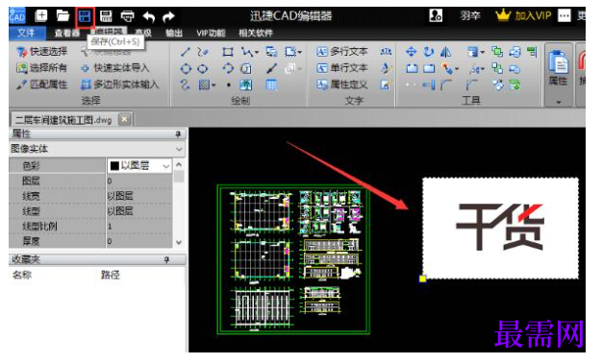Undo the last action
This screenshot has height=364, width=602.
(x=149, y=16)
